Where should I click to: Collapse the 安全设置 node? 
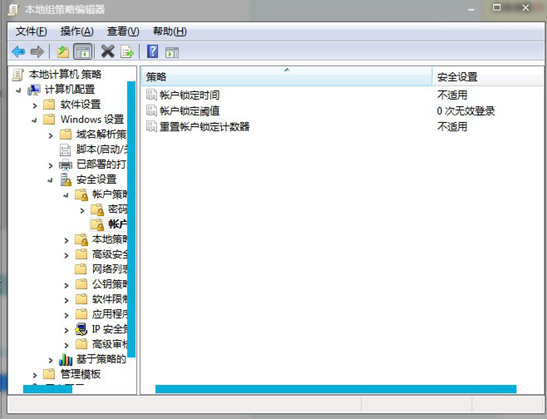click(50, 181)
